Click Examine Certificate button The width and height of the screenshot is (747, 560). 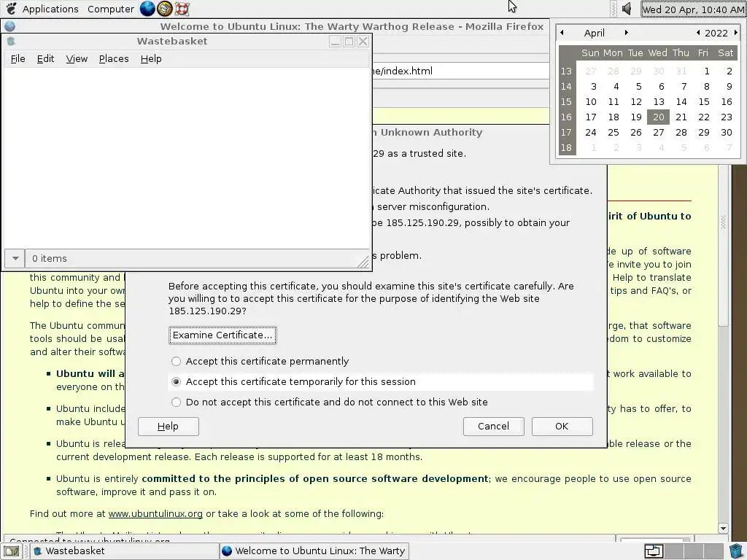222,335
